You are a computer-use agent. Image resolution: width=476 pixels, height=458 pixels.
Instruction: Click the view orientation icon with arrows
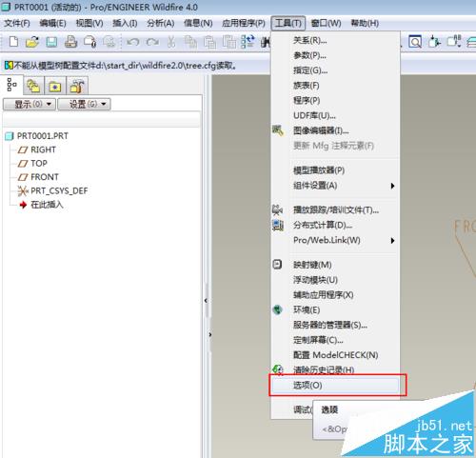(x=434, y=42)
